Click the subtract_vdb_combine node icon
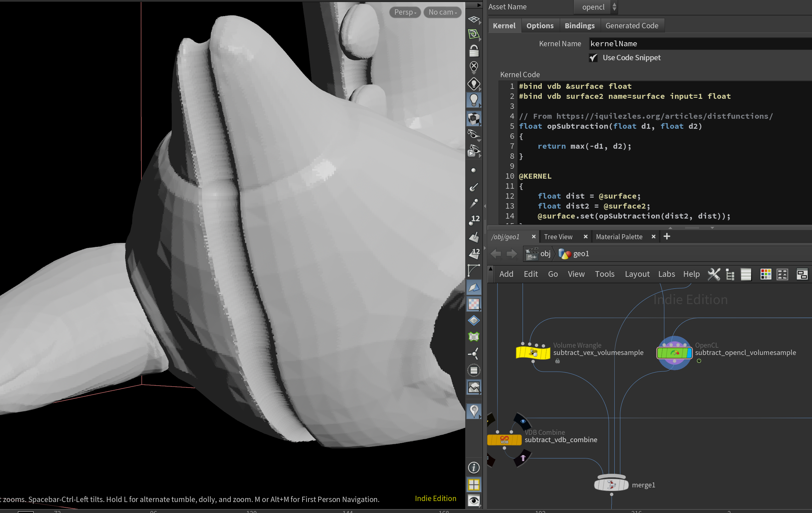 [x=504, y=440]
